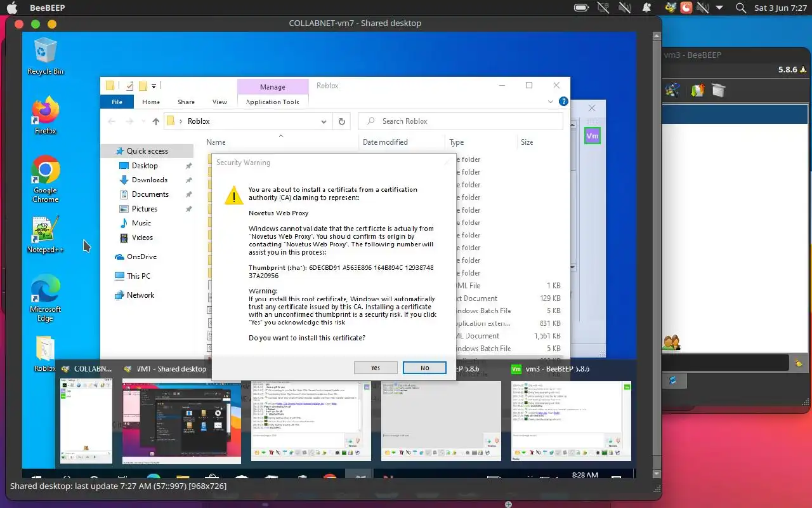Click the BeeBEEP bee tray icon in the menu bar
812x508 pixels.
coord(671,8)
